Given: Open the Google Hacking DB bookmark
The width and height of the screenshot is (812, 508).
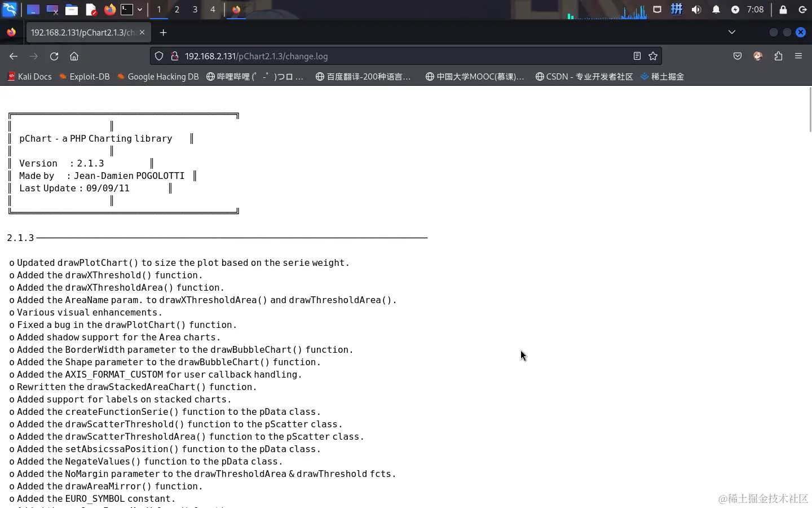Looking at the screenshot, I should point(158,77).
